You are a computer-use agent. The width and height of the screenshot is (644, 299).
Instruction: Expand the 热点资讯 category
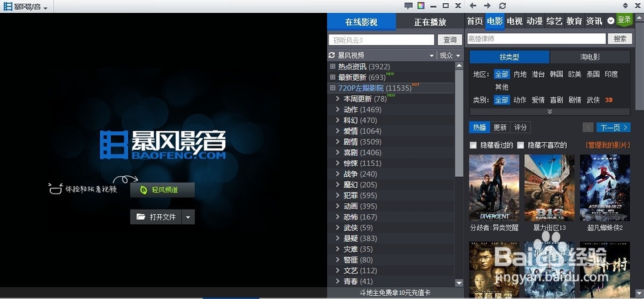333,66
